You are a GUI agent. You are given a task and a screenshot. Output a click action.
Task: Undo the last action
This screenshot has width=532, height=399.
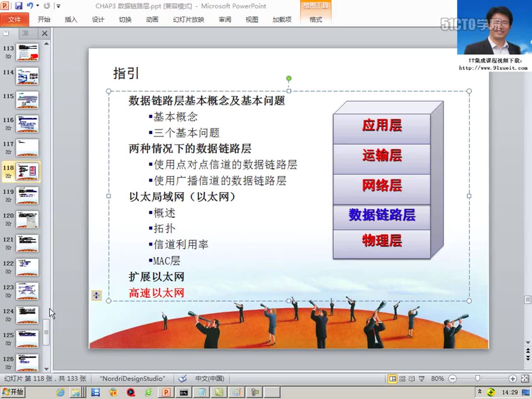point(30,6)
